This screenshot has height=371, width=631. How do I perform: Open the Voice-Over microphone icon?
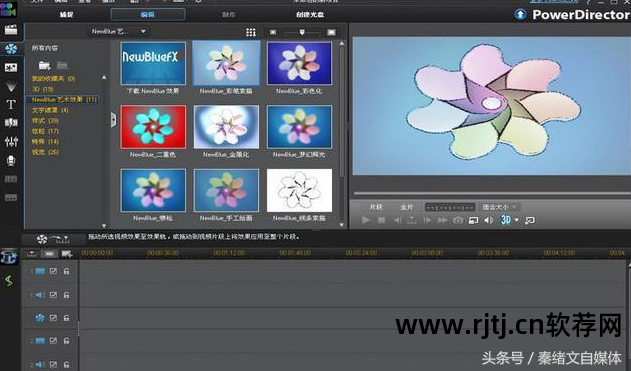11,161
